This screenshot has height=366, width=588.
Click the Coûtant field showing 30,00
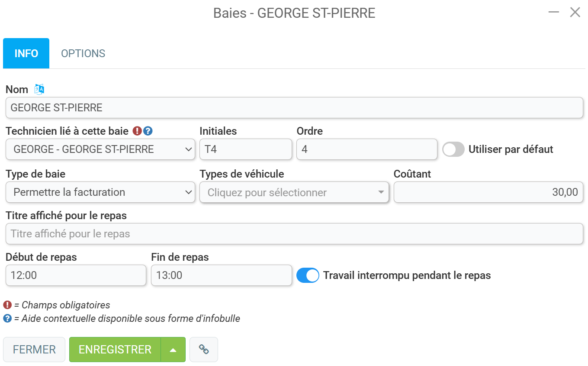click(x=488, y=192)
